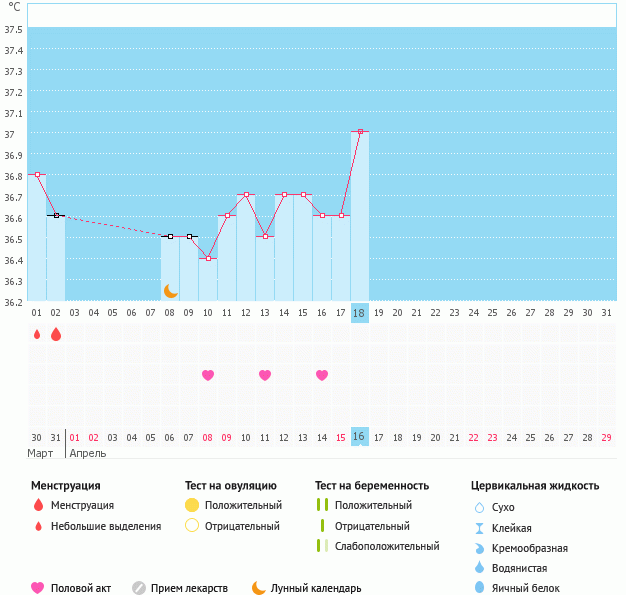Click the Сухо cervical fluid legend icon
Screen dimensions: 626x595
coord(479,507)
